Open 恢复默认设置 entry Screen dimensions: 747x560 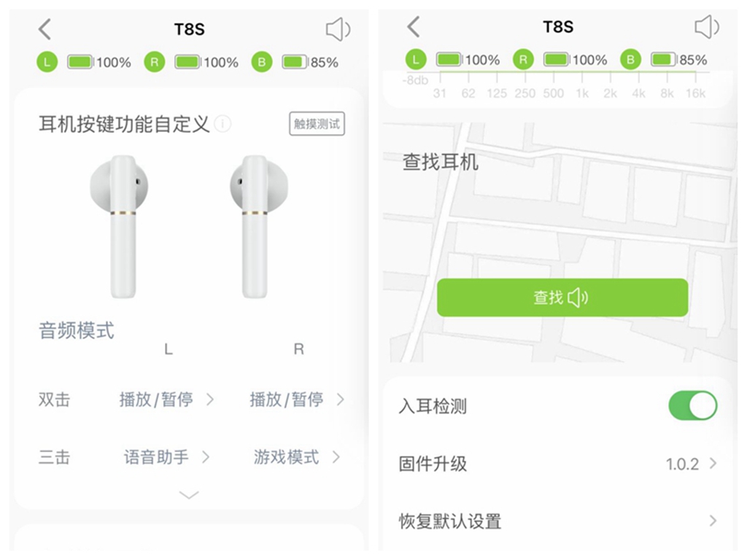tap(557, 521)
